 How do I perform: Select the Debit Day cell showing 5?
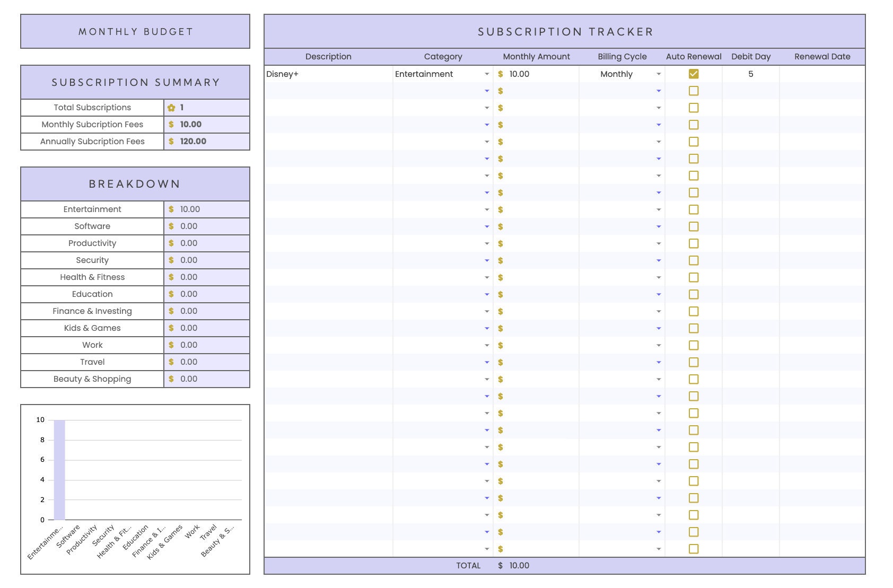click(x=751, y=74)
